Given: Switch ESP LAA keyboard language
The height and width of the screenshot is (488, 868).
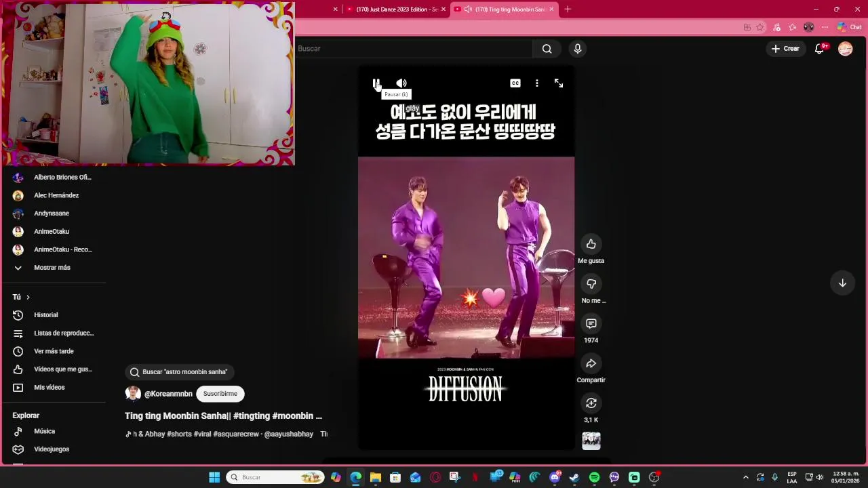Looking at the screenshot, I should [x=792, y=477].
